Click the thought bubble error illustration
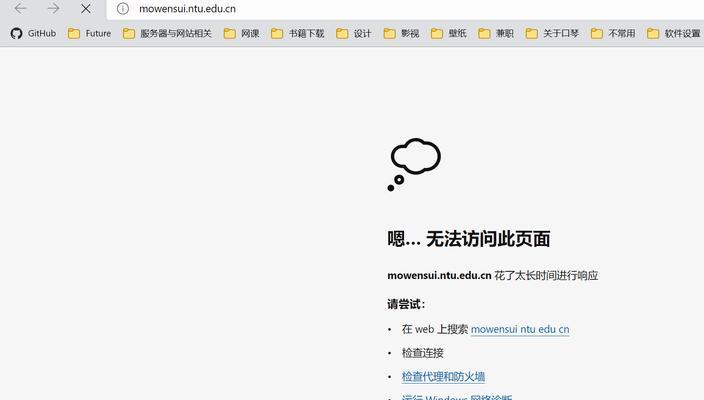This screenshot has width=704, height=400. (x=414, y=164)
